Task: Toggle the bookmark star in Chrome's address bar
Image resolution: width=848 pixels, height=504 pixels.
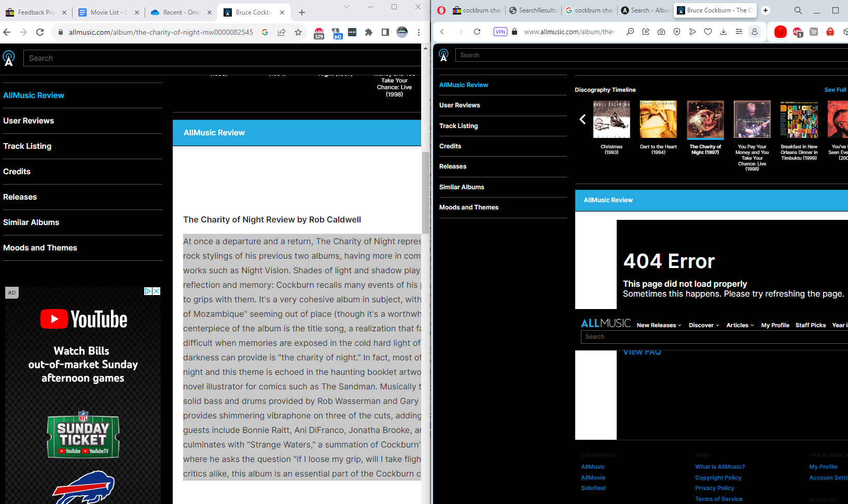Action: tap(298, 32)
